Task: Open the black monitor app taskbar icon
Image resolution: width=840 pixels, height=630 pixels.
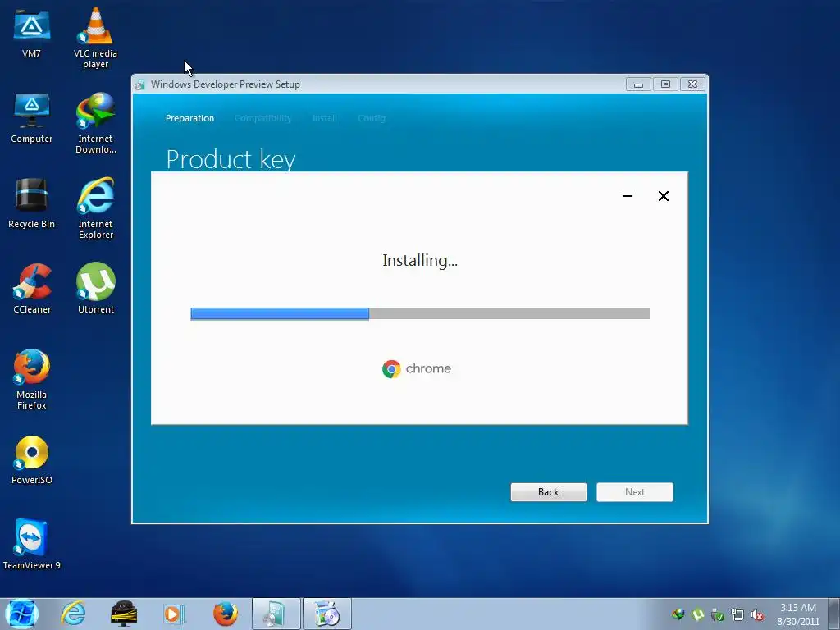Action: (123, 614)
